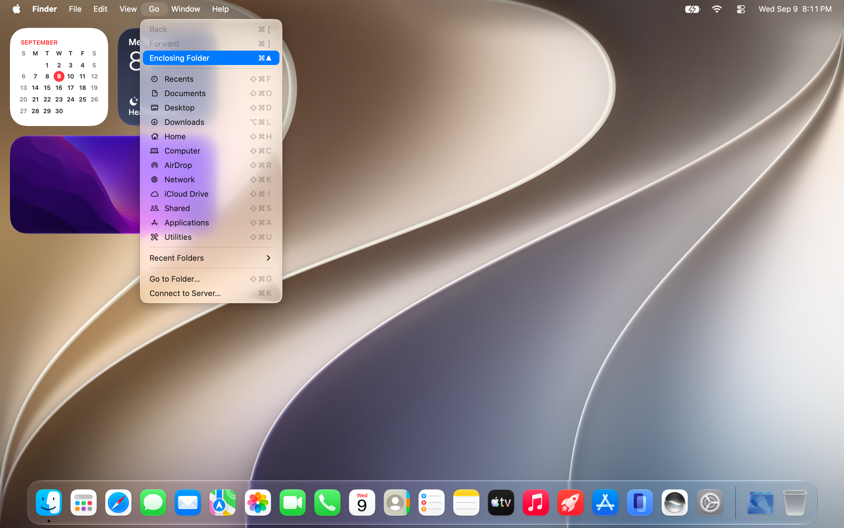Open the Edit menu
This screenshot has height=528, width=844.
coord(100,9)
